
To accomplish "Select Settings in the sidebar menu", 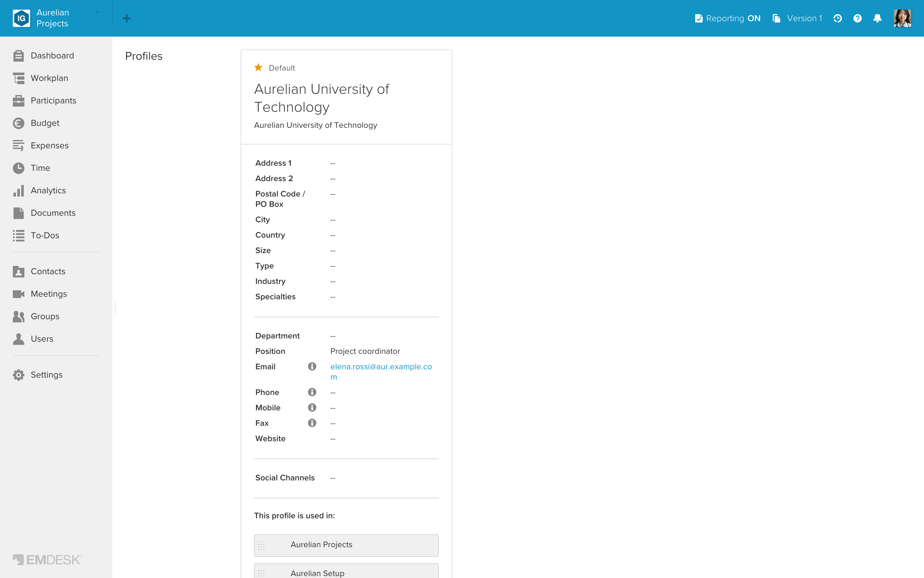I will [x=47, y=375].
